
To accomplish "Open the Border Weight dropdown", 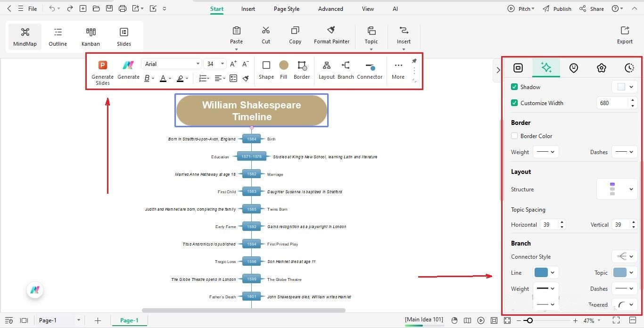I will (546, 152).
